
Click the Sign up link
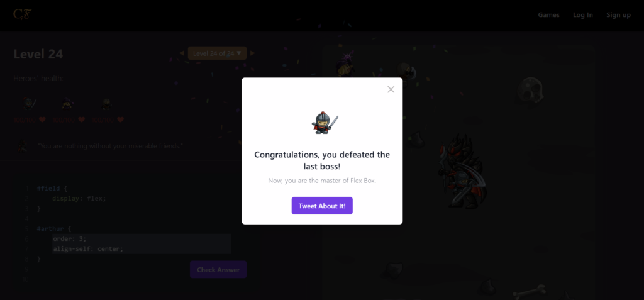[619, 15]
